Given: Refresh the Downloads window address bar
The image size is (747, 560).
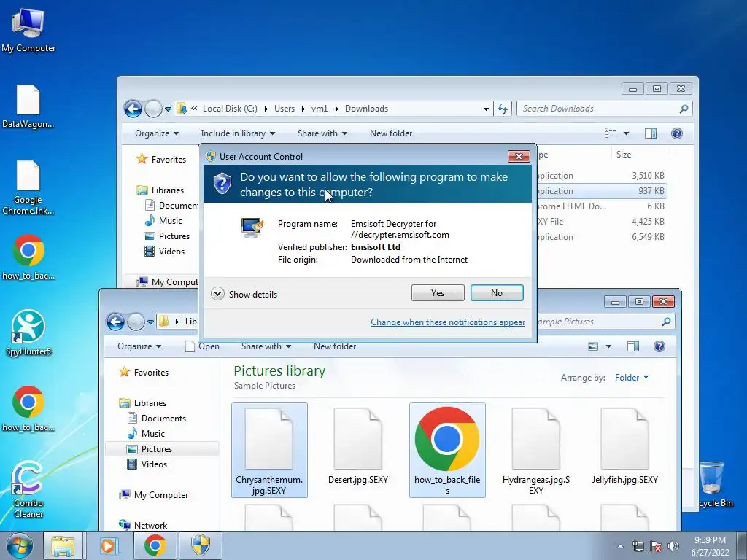Looking at the screenshot, I should [503, 109].
